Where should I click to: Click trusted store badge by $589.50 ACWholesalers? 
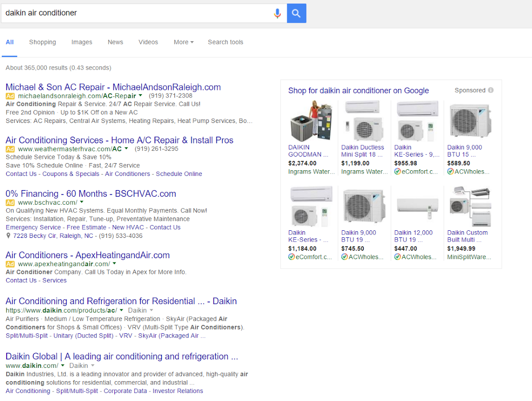450,172
